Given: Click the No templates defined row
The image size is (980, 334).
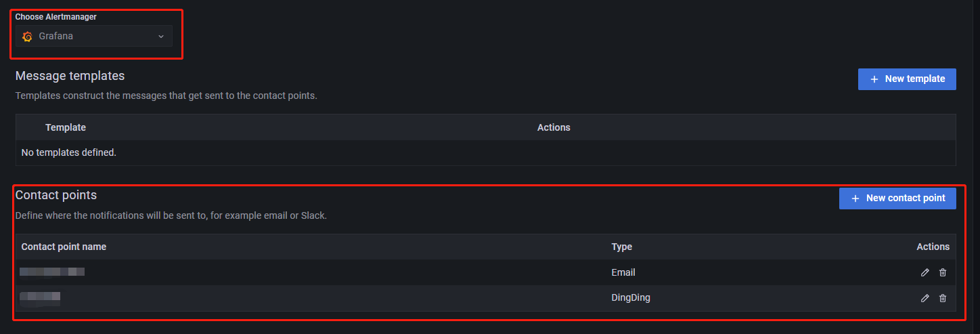Looking at the screenshot, I should pyautogui.click(x=69, y=153).
